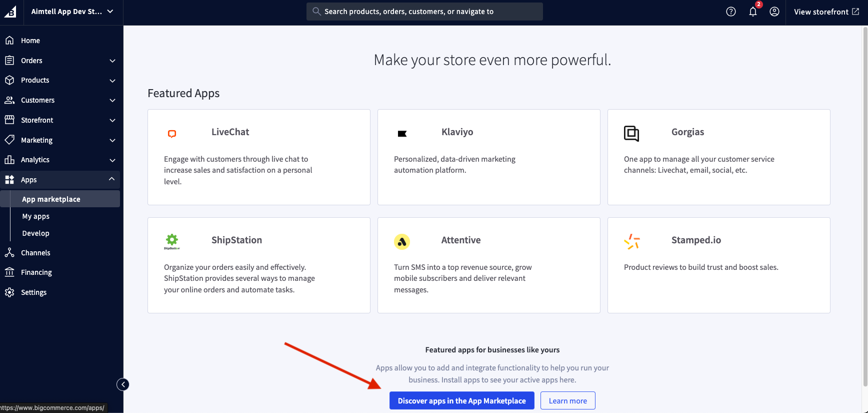The width and height of the screenshot is (868, 413).
Task: Open the help question mark icon
Action: (x=730, y=12)
